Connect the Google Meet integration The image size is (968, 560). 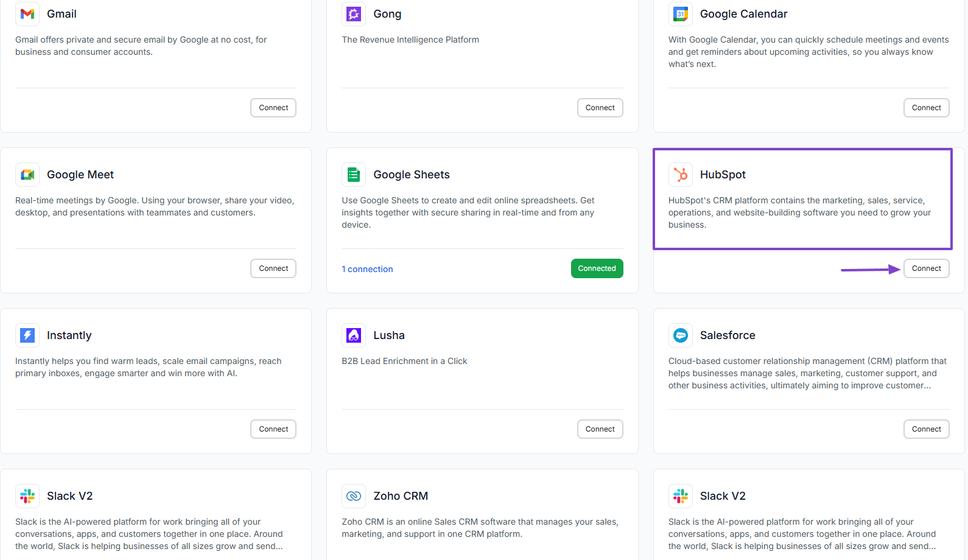click(x=273, y=268)
